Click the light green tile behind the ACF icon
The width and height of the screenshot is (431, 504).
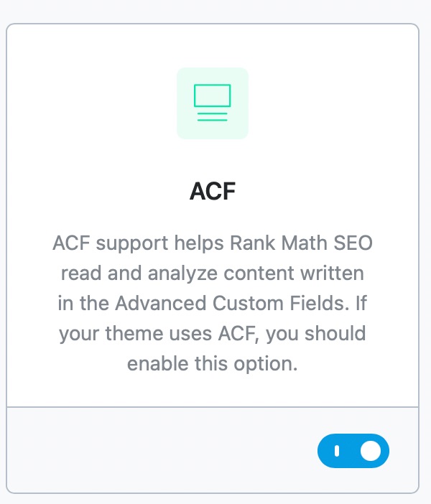pos(213,103)
